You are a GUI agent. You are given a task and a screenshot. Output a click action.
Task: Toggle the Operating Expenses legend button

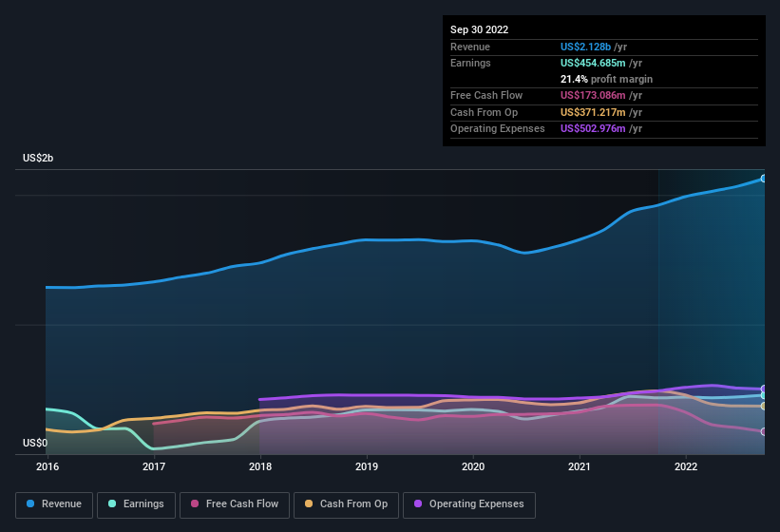coord(468,504)
